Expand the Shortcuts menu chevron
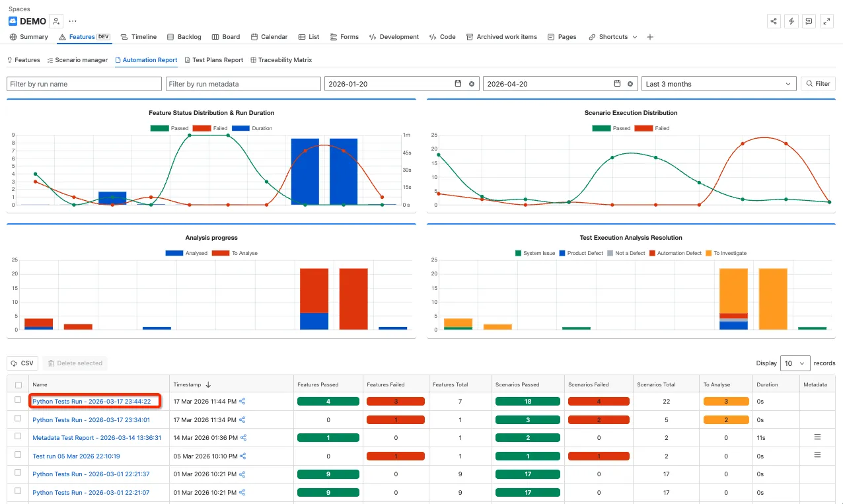Screen dimensions: 843x504 tap(635, 37)
